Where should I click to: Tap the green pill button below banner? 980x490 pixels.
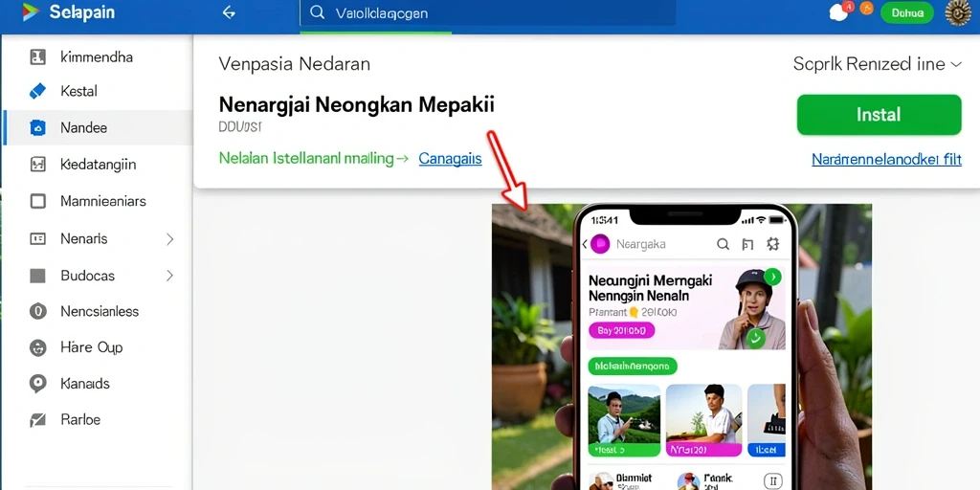[x=633, y=366]
